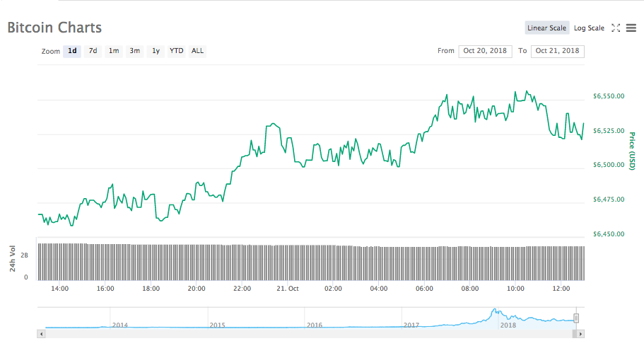Click the $6,500.00 price axis label
This screenshot has height=341, width=644.
[609, 165]
